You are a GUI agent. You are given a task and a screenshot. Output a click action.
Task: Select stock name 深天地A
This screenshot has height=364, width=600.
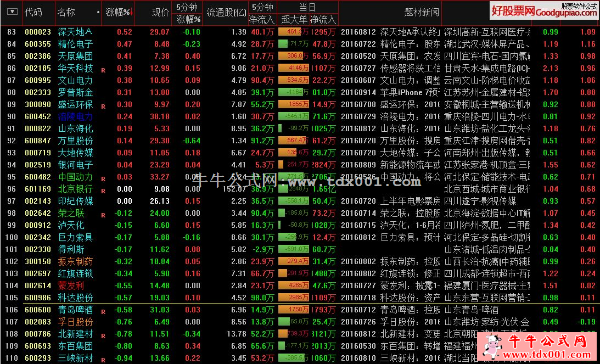tap(75, 32)
